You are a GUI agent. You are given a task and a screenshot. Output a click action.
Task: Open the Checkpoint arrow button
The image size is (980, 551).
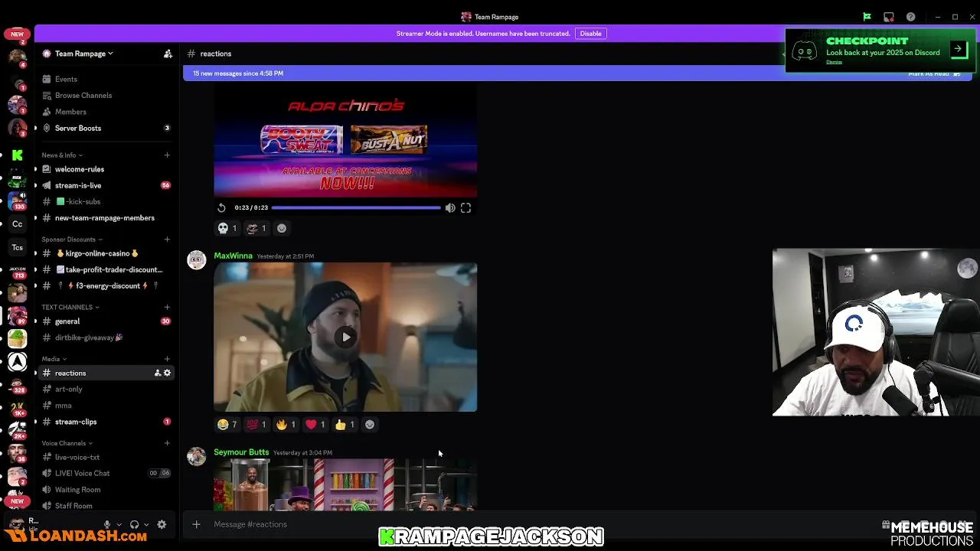(958, 49)
